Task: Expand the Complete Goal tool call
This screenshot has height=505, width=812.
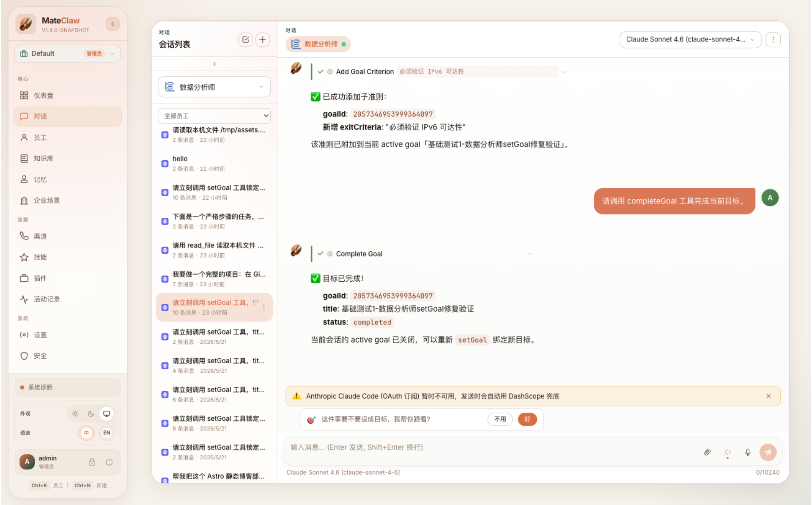Action: [530, 254]
